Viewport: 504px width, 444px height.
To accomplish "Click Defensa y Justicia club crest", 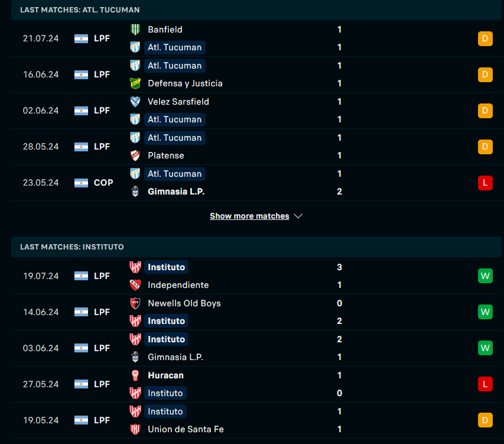I will 135,83.
